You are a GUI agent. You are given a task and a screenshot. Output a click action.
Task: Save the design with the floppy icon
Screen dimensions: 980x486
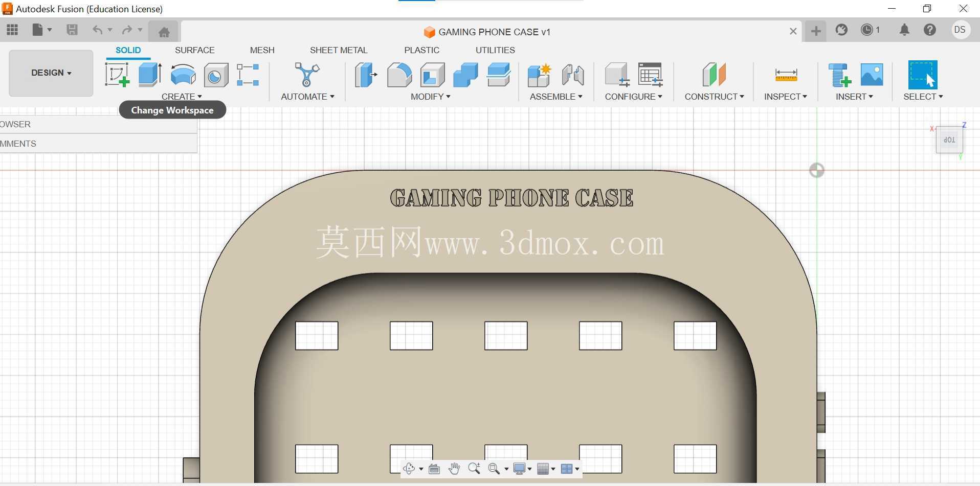pyautogui.click(x=72, y=30)
